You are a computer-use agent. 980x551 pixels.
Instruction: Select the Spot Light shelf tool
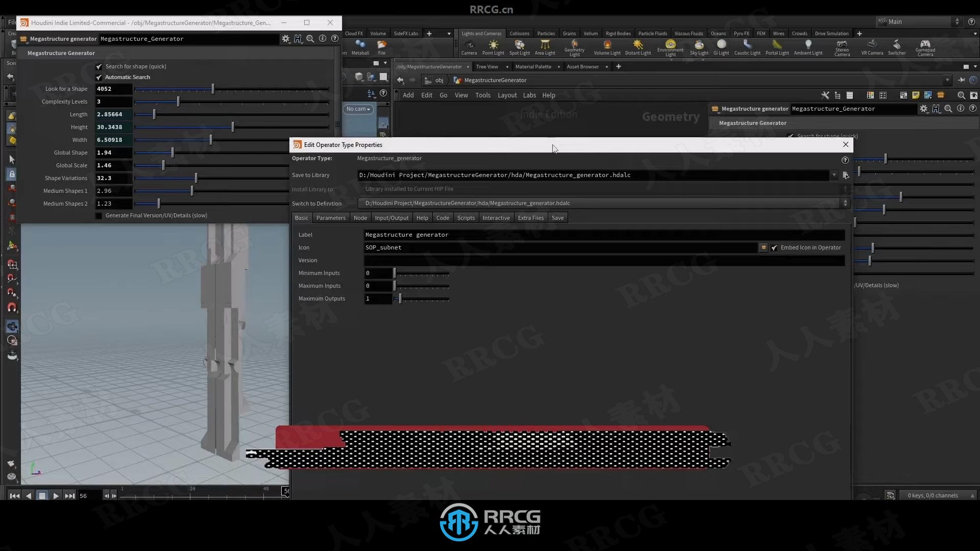(x=520, y=47)
